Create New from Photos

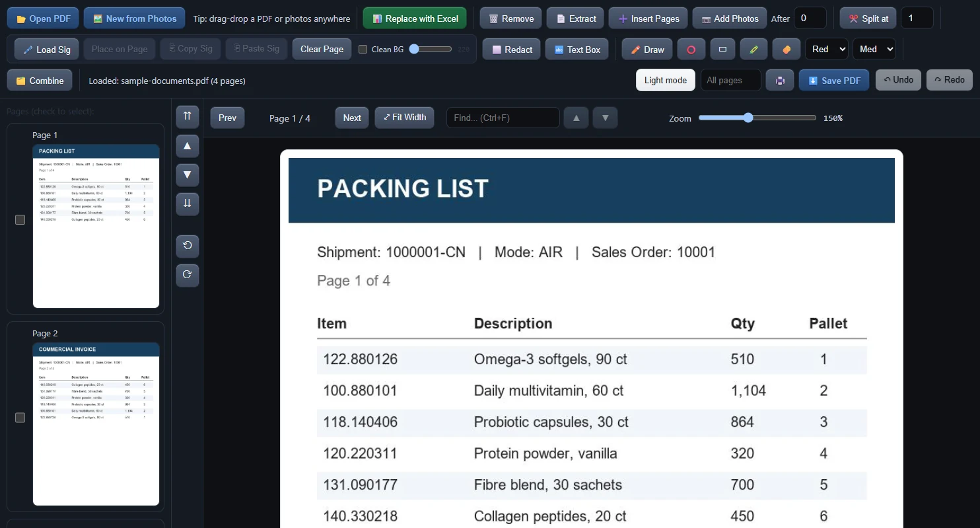[x=135, y=19]
